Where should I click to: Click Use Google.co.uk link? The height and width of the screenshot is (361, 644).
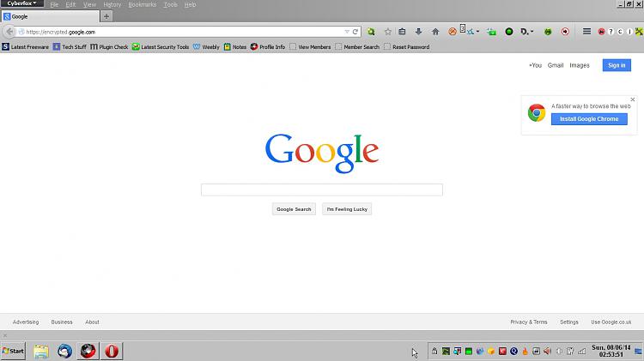(611, 322)
